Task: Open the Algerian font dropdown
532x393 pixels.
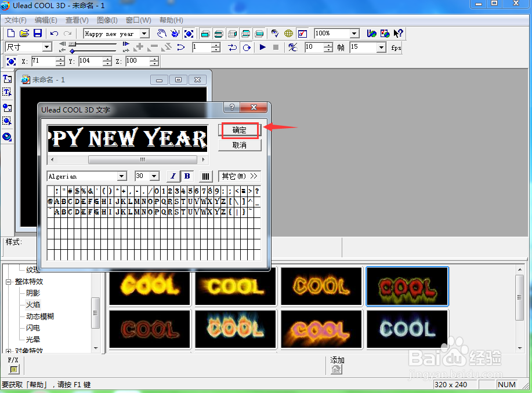Action: [121, 176]
